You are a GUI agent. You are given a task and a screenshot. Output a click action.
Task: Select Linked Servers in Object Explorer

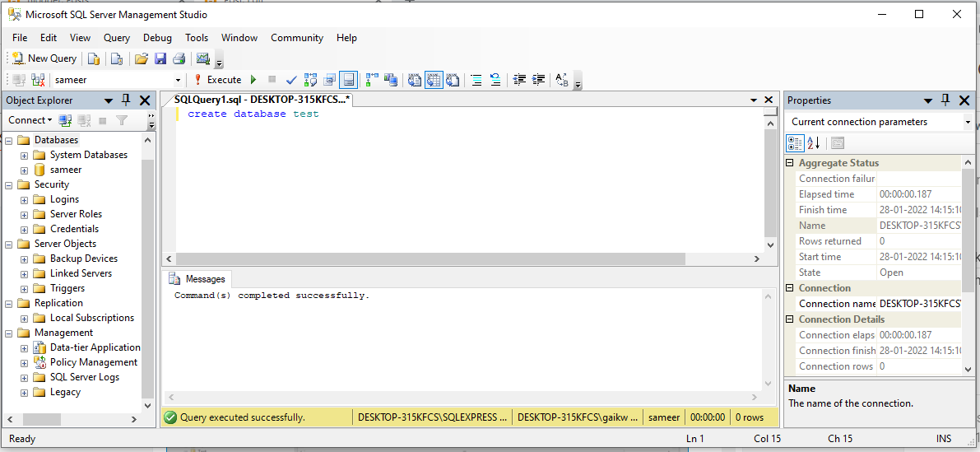81,273
